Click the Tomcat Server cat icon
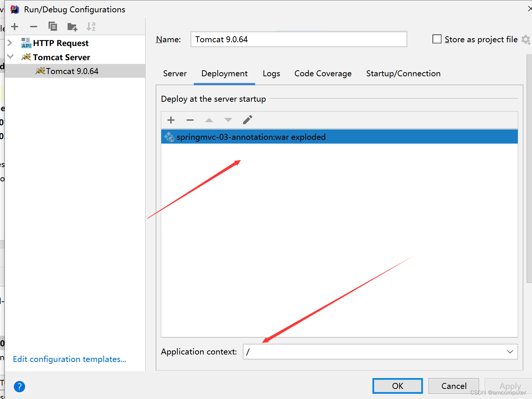532x399 pixels. (26, 57)
